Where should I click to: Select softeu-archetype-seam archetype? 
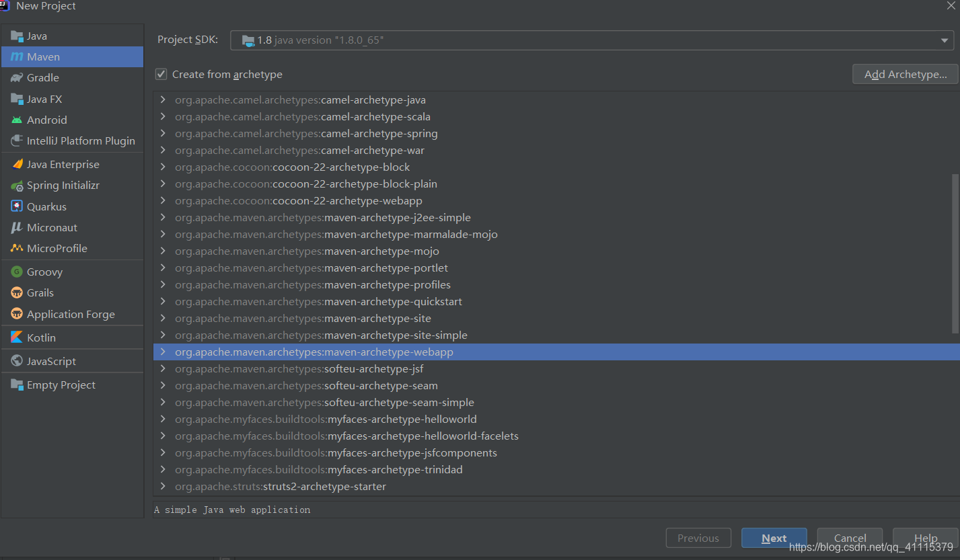556,385
